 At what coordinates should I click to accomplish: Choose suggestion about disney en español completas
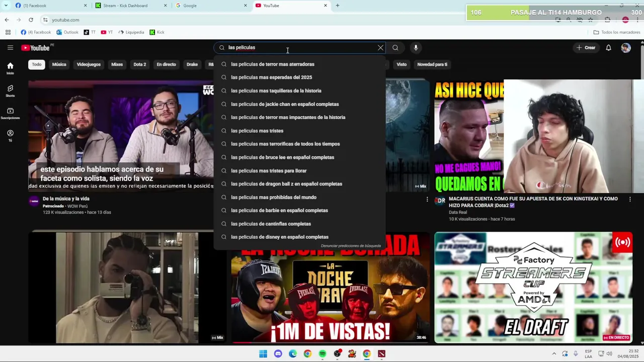coord(300,237)
